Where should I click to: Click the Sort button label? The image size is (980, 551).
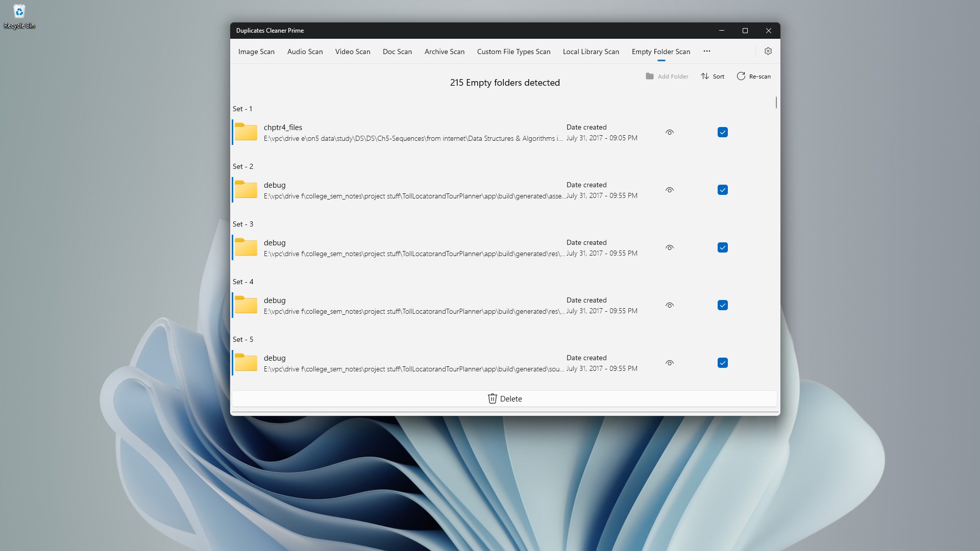(718, 76)
